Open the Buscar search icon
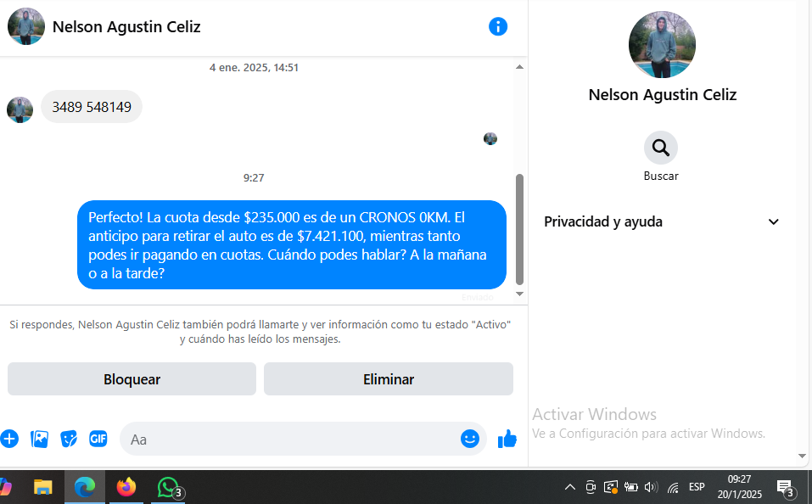The height and width of the screenshot is (504, 812). [660, 148]
